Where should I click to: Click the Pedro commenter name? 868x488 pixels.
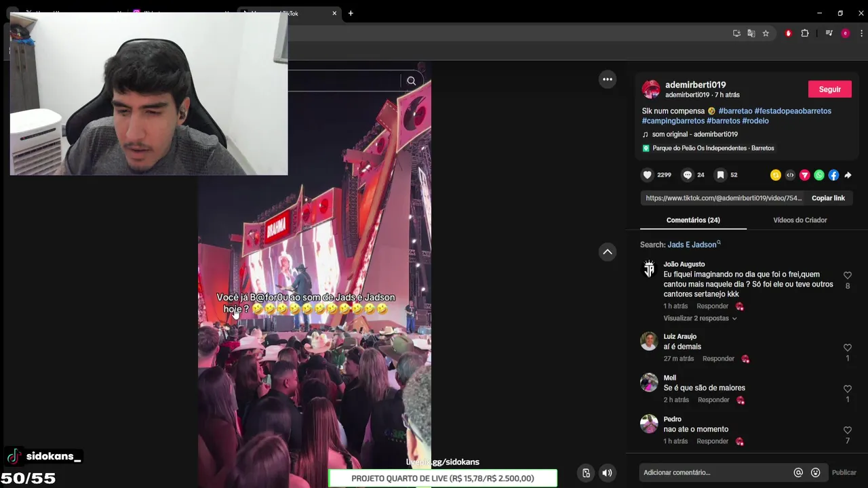672,419
